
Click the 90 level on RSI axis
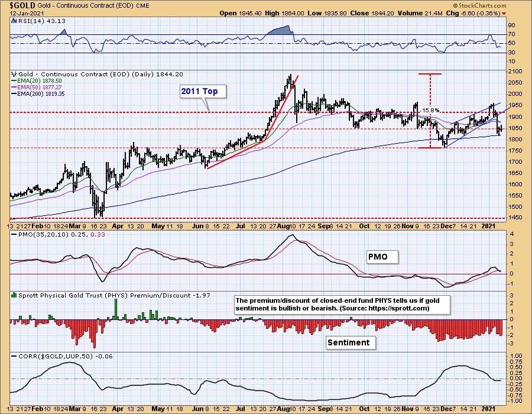tap(511, 25)
